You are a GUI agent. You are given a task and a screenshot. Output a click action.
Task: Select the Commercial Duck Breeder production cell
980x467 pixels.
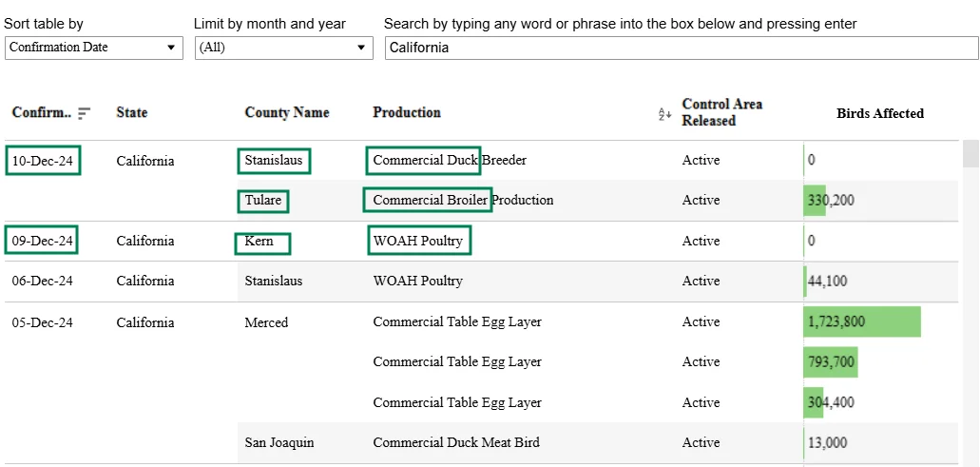tap(450, 160)
